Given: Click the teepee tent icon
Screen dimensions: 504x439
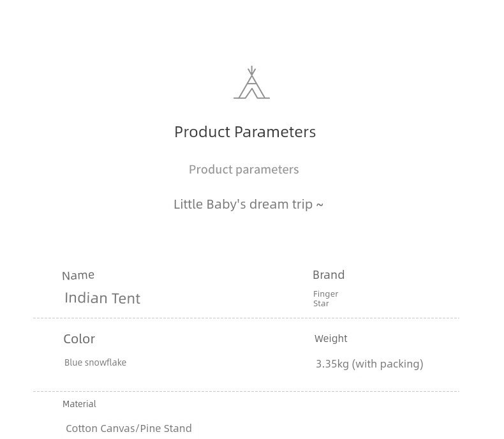Looking at the screenshot, I should (251, 82).
